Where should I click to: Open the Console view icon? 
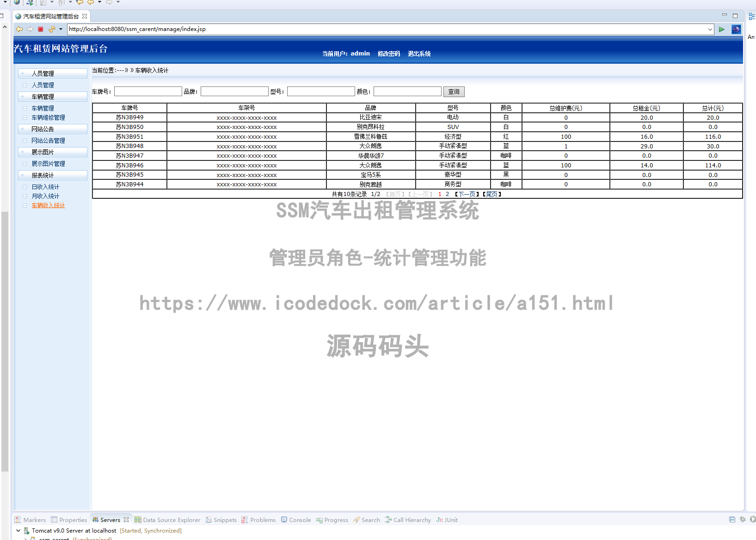(284, 520)
